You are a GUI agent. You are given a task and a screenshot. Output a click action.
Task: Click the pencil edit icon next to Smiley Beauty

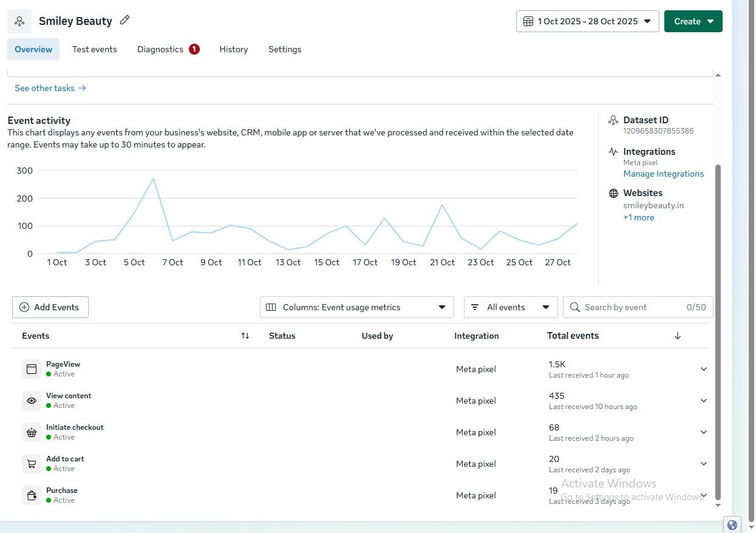point(124,20)
